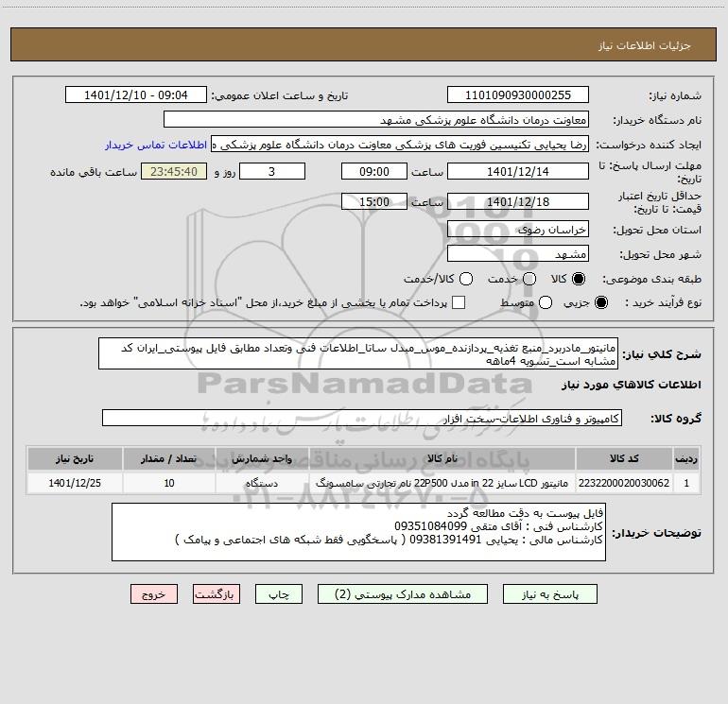Click the announcement date field 1401/12/10 - 09:04
Screen dimensions: 728x704
point(135,94)
